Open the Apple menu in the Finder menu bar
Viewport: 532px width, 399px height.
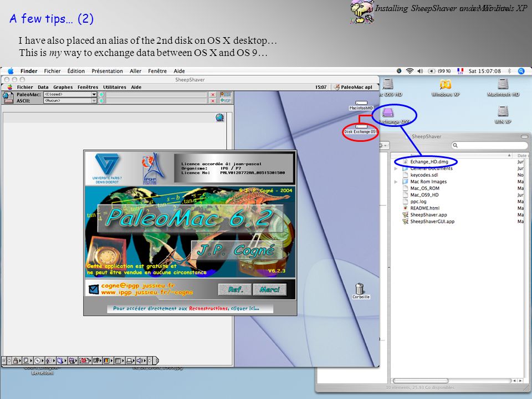pos(11,71)
